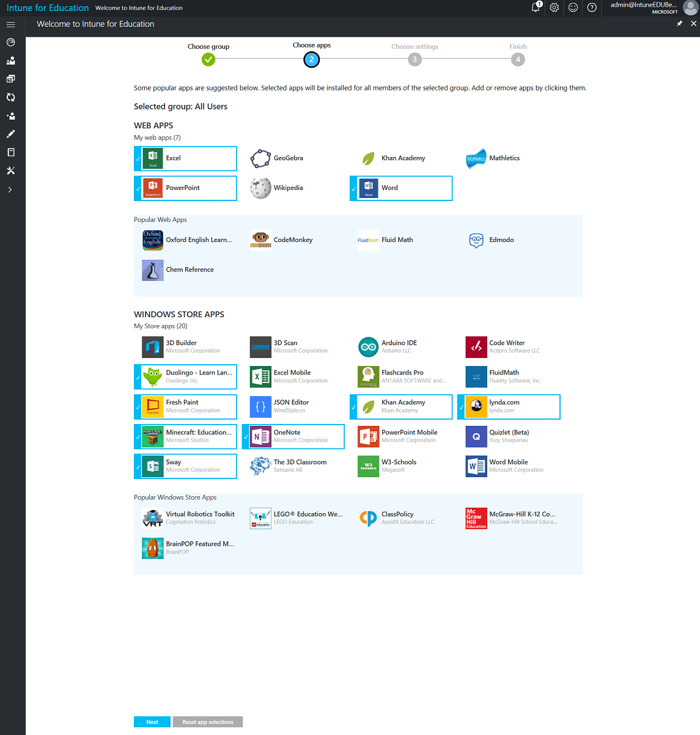This screenshot has width=700, height=735.
Task: Select the Edmodo web app
Action: (509, 240)
